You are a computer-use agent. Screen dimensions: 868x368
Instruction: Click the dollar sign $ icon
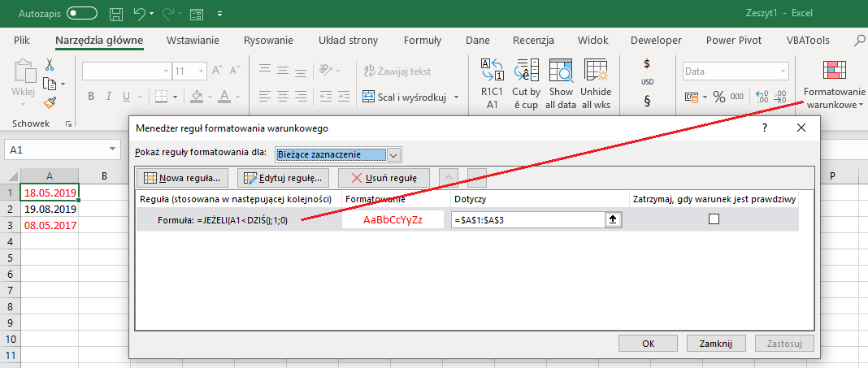click(x=647, y=63)
